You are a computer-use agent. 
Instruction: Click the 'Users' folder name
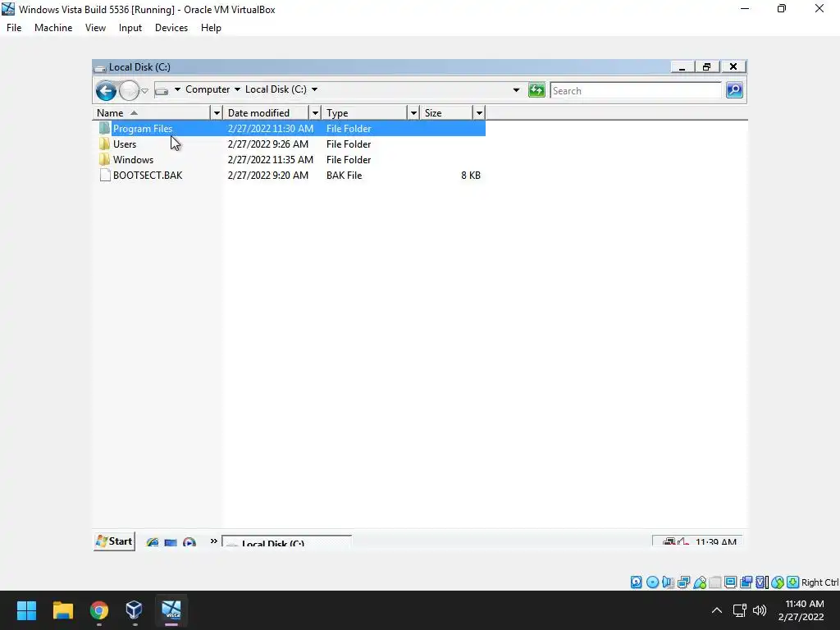(x=125, y=144)
